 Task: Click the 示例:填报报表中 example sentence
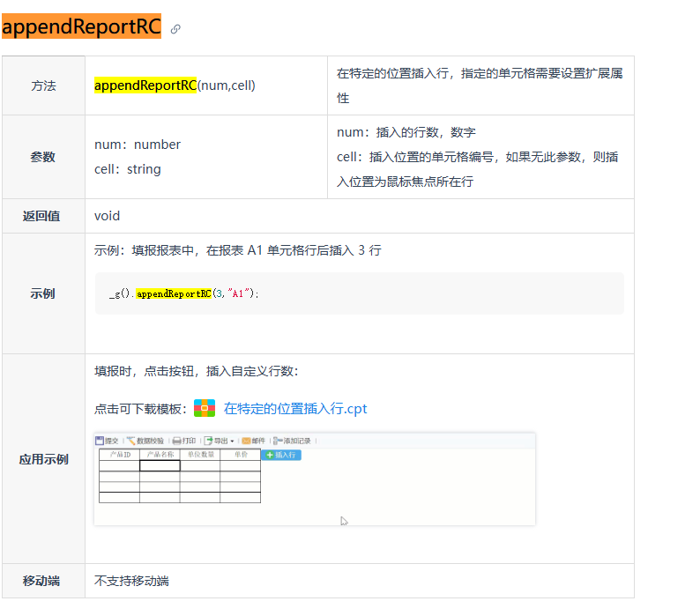click(238, 250)
